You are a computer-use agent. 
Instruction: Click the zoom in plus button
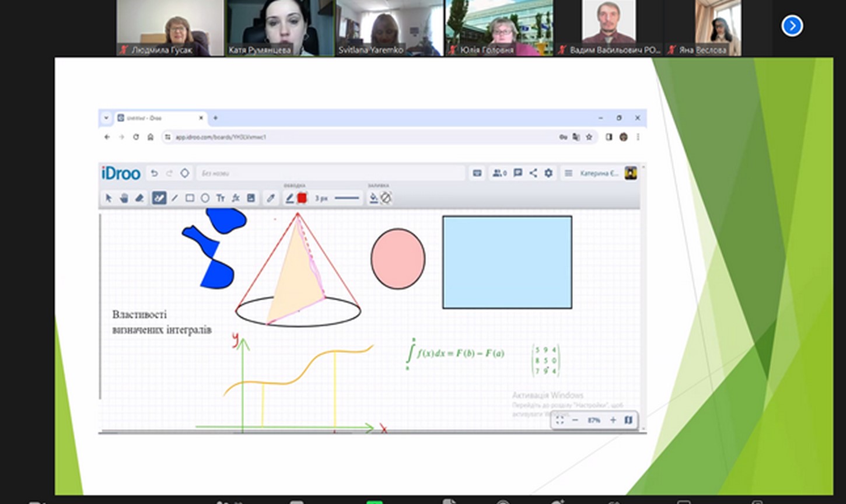coord(613,420)
